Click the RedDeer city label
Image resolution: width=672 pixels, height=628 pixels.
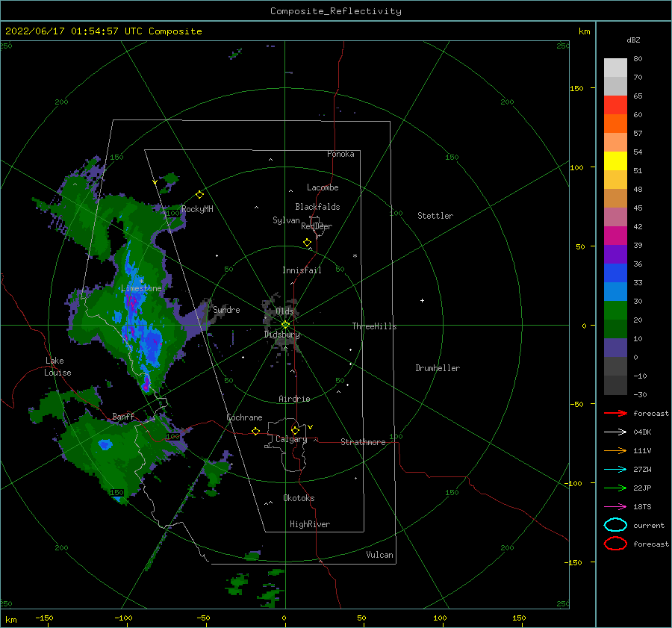[317, 226]
